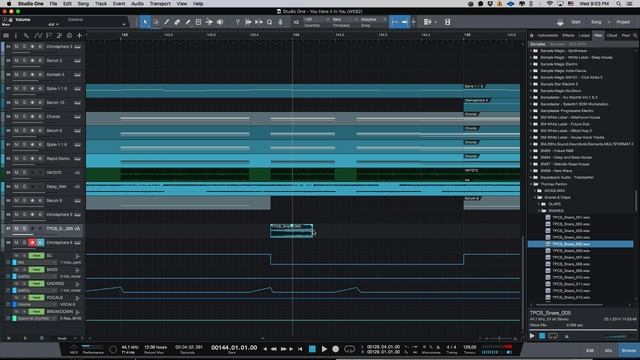This screenshot has width=640, height=360.
Task: Open the Edit view button
Action: [590, 350]
